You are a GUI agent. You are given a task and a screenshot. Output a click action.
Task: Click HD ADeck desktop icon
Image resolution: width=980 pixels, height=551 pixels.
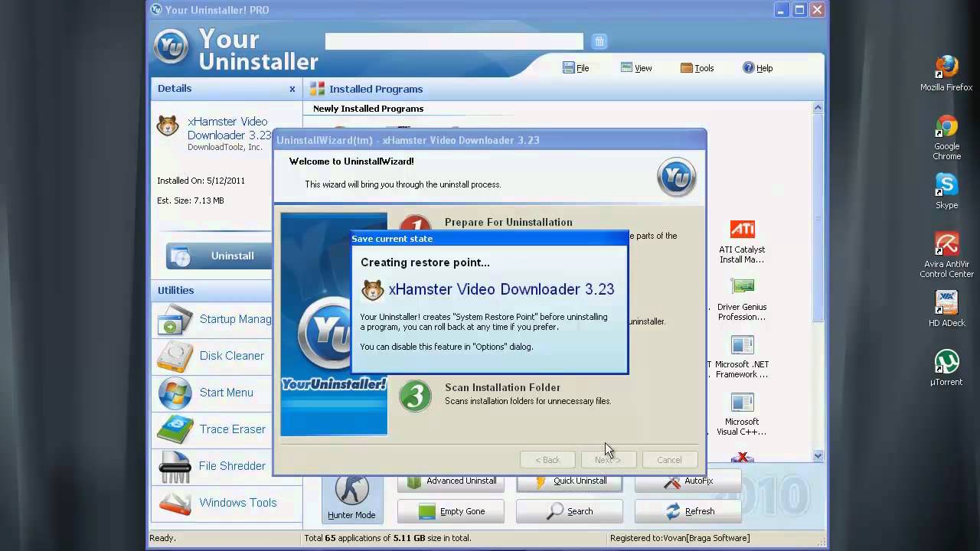click(x=946, y=309)
